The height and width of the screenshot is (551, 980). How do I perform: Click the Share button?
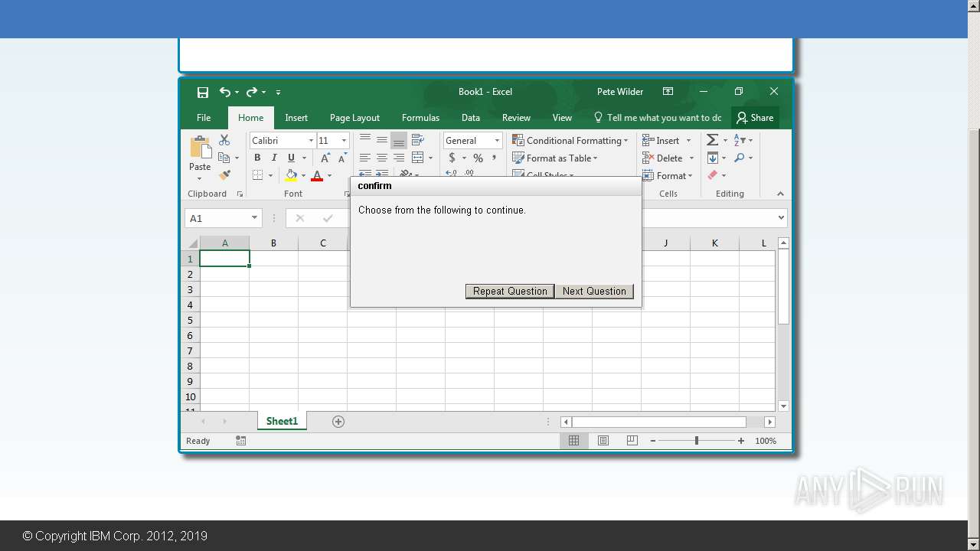(755, 118)
